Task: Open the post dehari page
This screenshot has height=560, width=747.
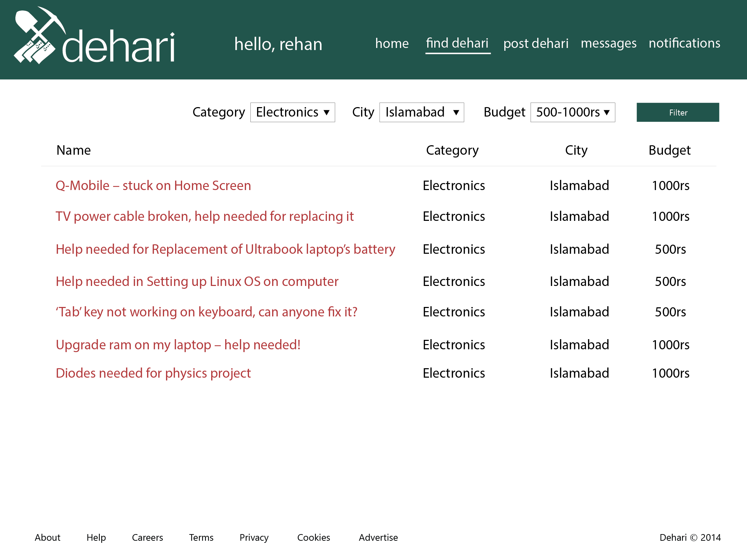Action: click(x=535, y=43)
